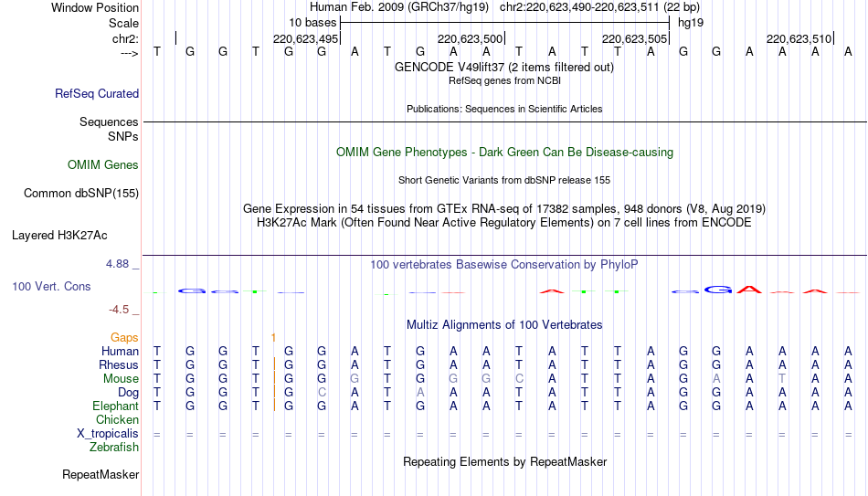Click the chr2:220,623,490-220,623,511 (22 bp) position text

tap(599, 7)
